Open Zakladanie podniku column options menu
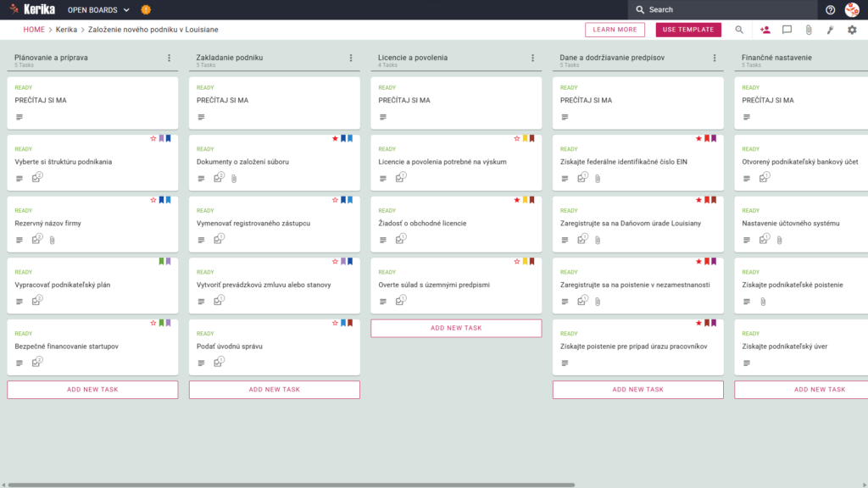Viewport: 868px width, 488px height. pyautogui.click(x=351, y=58)
